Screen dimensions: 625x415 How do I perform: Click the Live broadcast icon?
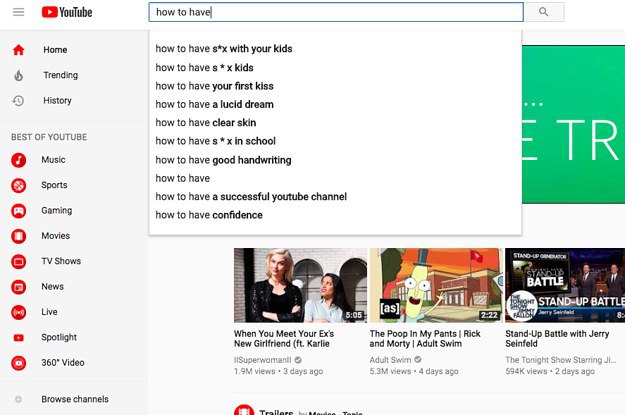click(18, 312)
